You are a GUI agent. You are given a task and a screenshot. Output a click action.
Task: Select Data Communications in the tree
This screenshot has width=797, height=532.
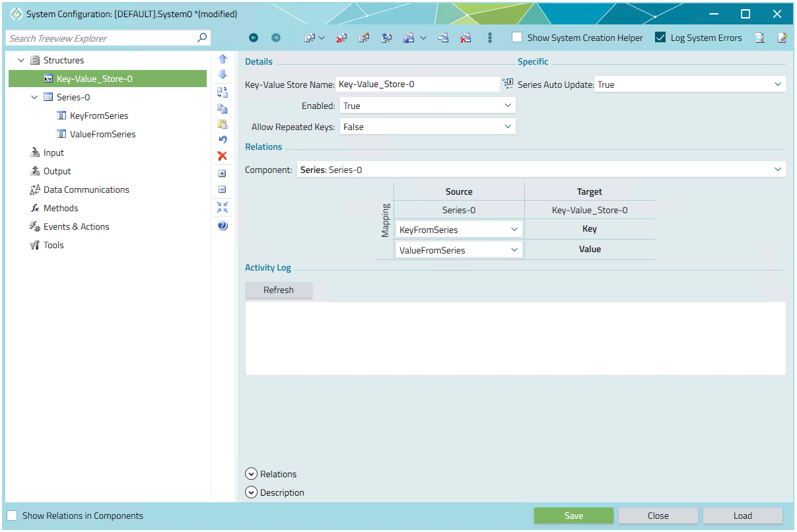point(86,189)
